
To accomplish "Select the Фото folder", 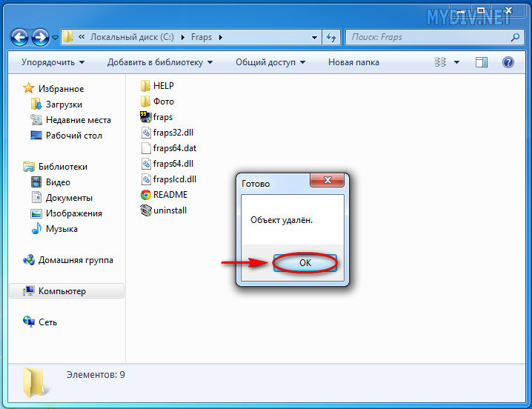I will [x=157, y=102].
